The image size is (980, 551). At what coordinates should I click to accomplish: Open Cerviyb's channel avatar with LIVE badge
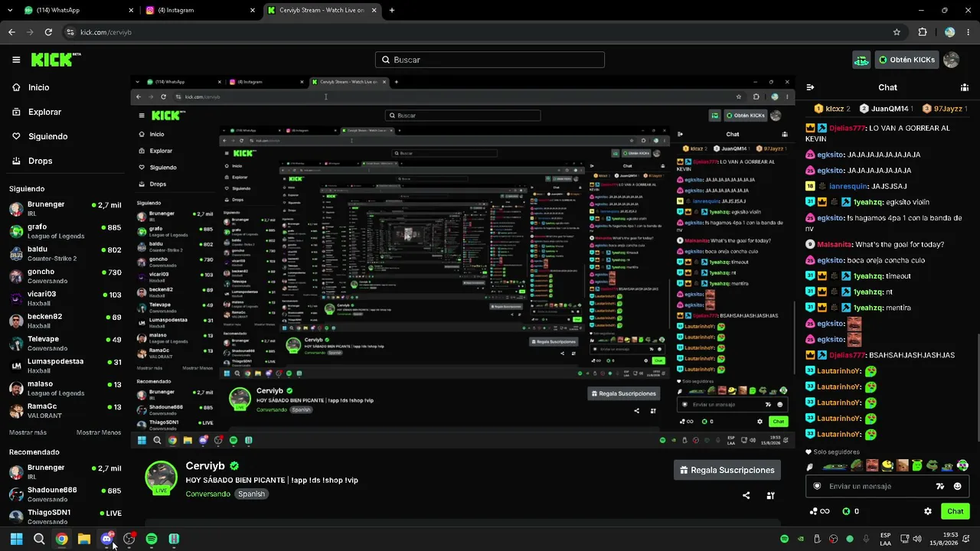click(x=162, y=478)
